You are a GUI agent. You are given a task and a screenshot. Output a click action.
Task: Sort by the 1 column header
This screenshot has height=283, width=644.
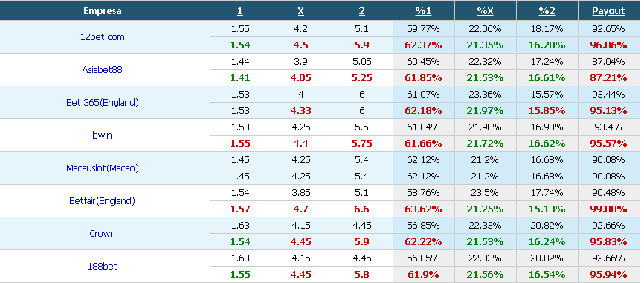pos(240,11)
